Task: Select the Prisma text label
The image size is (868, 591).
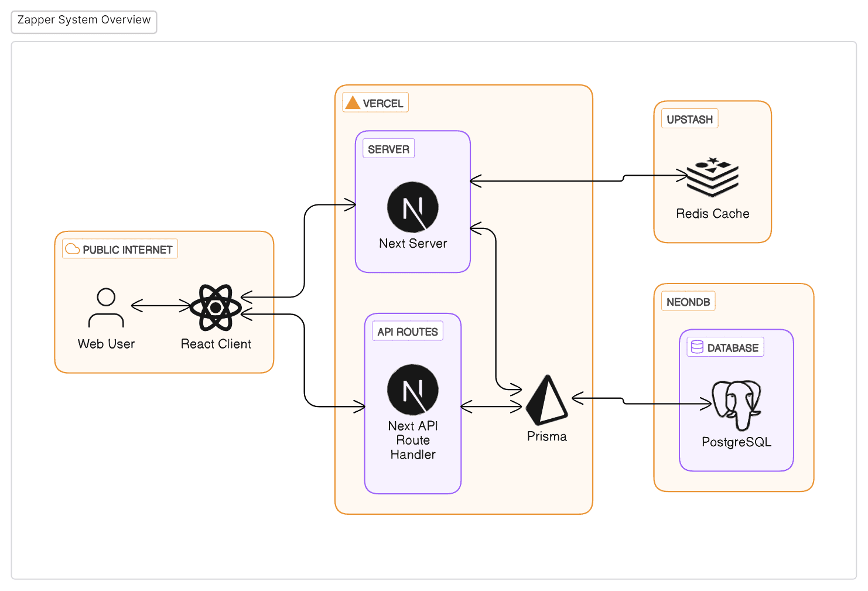Action: tap(547, 436)
